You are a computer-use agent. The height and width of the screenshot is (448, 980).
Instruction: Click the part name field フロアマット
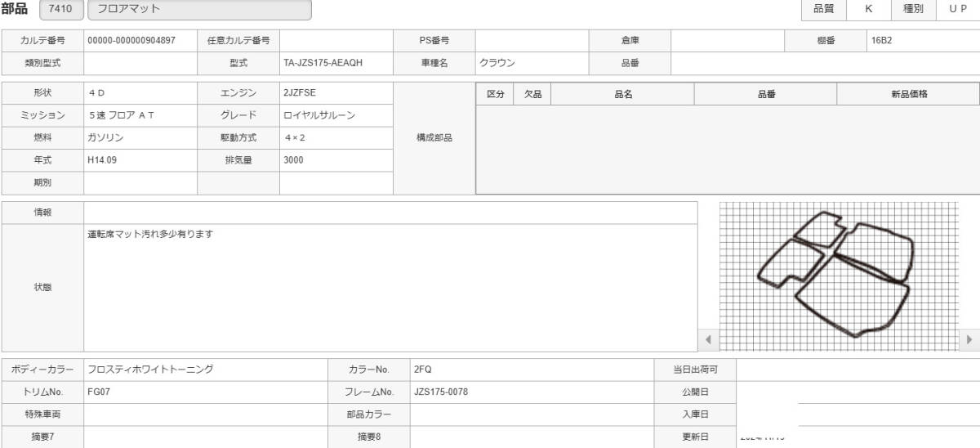click(x=199, y=9)
